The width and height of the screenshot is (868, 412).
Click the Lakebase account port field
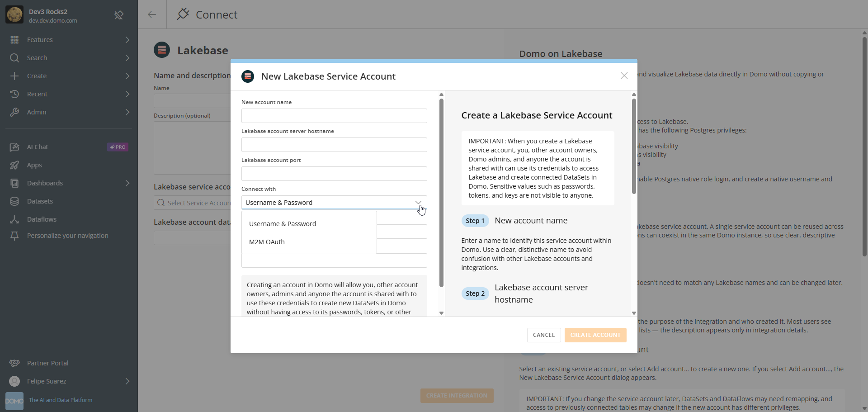point(334,174)
